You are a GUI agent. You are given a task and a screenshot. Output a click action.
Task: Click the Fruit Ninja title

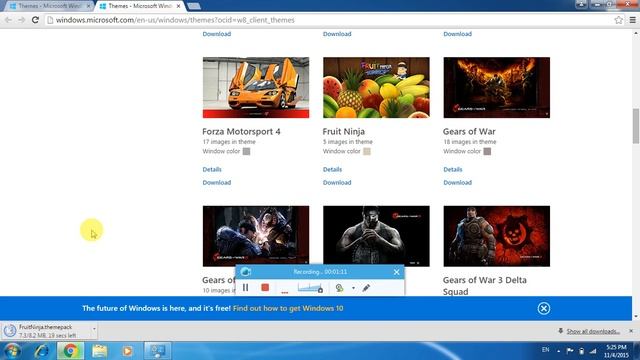(344, 131)
